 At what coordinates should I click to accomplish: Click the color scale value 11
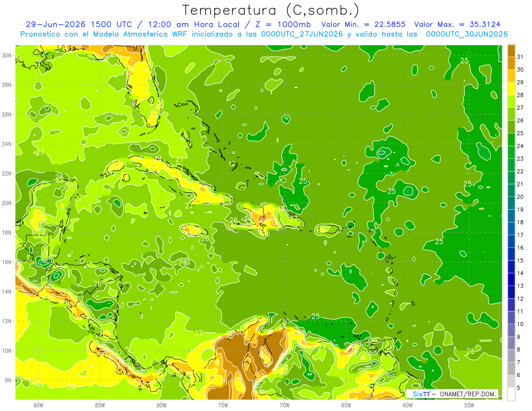[520, 311]
